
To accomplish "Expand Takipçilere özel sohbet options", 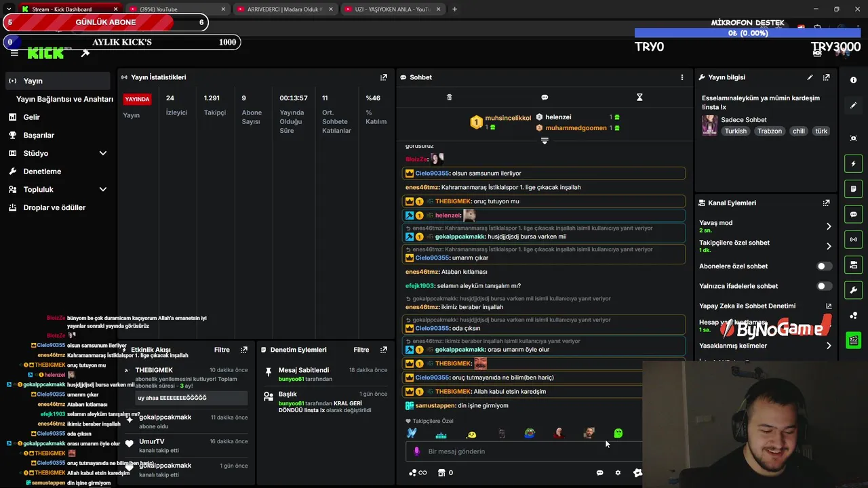I will (829, 246).
